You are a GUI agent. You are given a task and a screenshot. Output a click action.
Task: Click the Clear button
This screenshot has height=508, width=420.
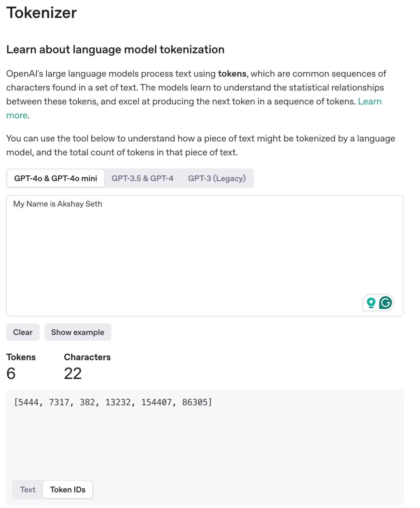tap(23, 332)
